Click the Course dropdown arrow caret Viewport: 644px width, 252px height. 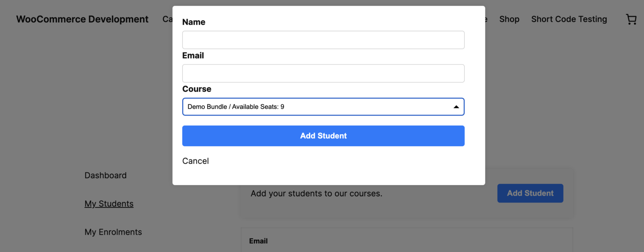point(456,107)
